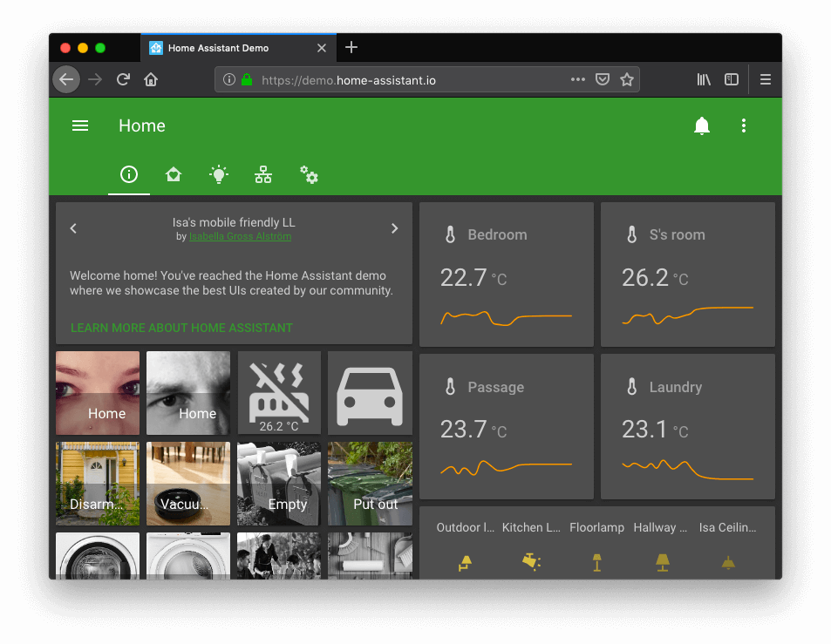Click the Vacuum picture tile

pos(188,484)
